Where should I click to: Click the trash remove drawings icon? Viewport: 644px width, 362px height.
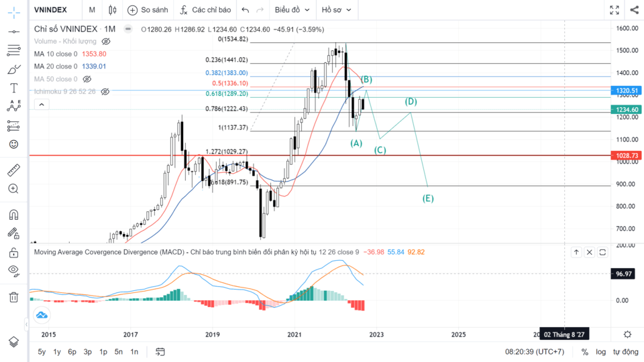[13, 297]
